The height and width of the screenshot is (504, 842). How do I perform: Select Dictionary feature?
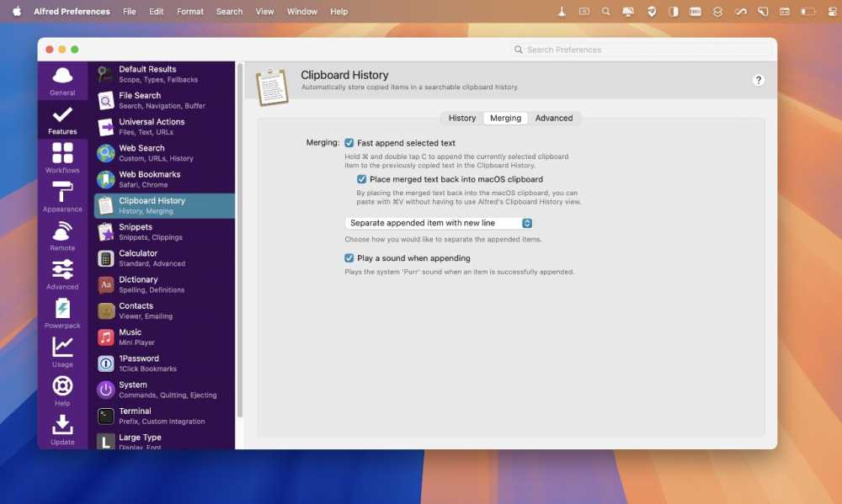(x=164, y=284)
